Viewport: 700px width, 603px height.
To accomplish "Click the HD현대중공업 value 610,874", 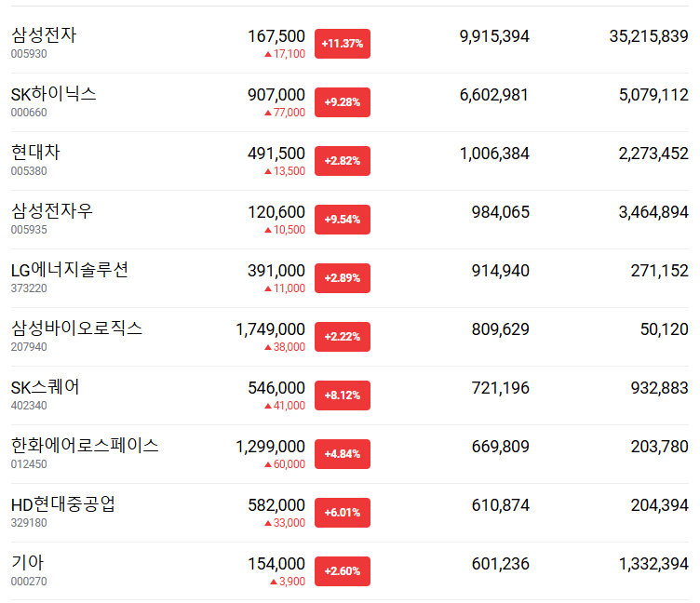I will pos(494,504).
